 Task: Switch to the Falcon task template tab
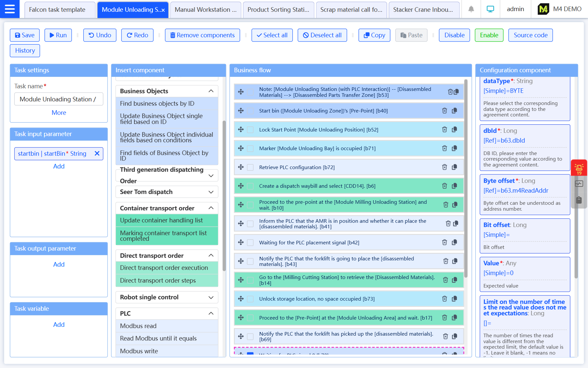[57, 9]
